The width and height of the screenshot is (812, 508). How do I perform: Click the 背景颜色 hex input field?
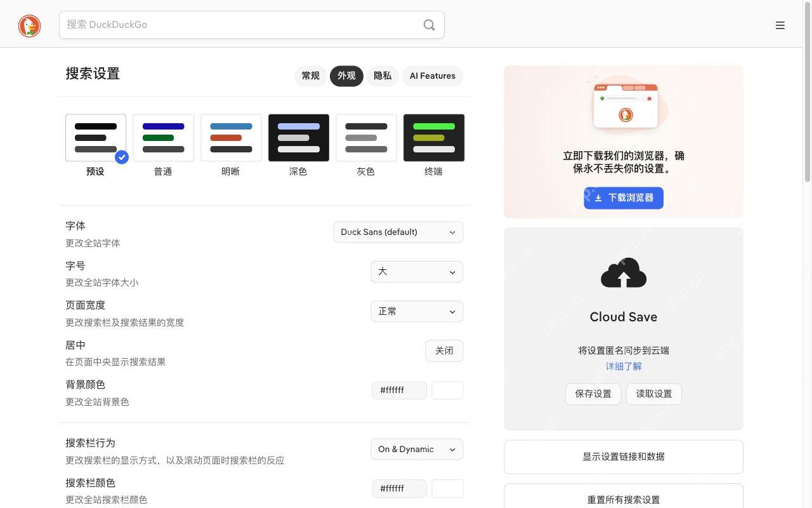(400, 391)
